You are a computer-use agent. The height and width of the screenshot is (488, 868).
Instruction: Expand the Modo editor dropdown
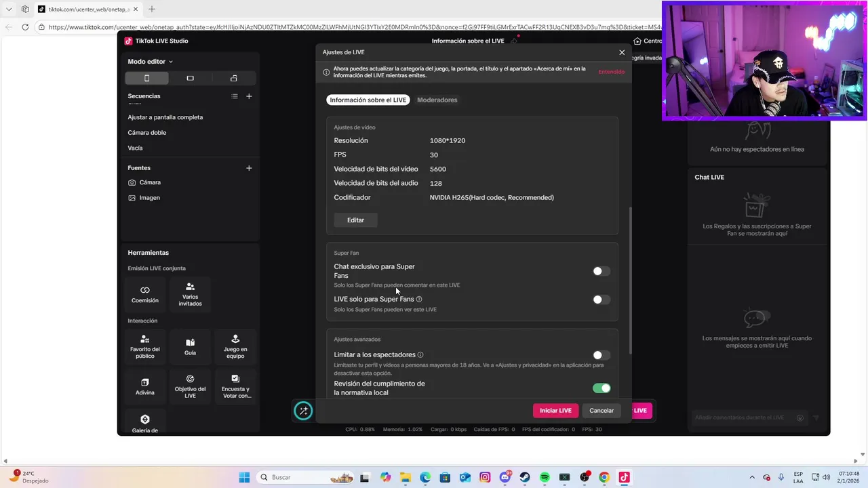tap(151, 62)
